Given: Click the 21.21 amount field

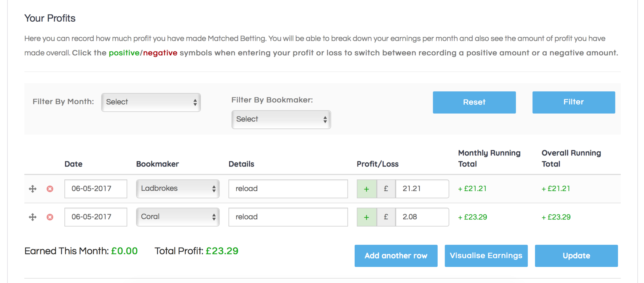Looking at the screenshot, I should 422,189.
